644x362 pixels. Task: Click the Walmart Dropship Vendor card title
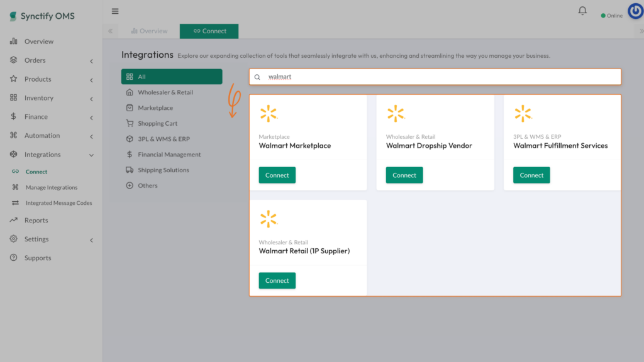(x=429, y=146)
